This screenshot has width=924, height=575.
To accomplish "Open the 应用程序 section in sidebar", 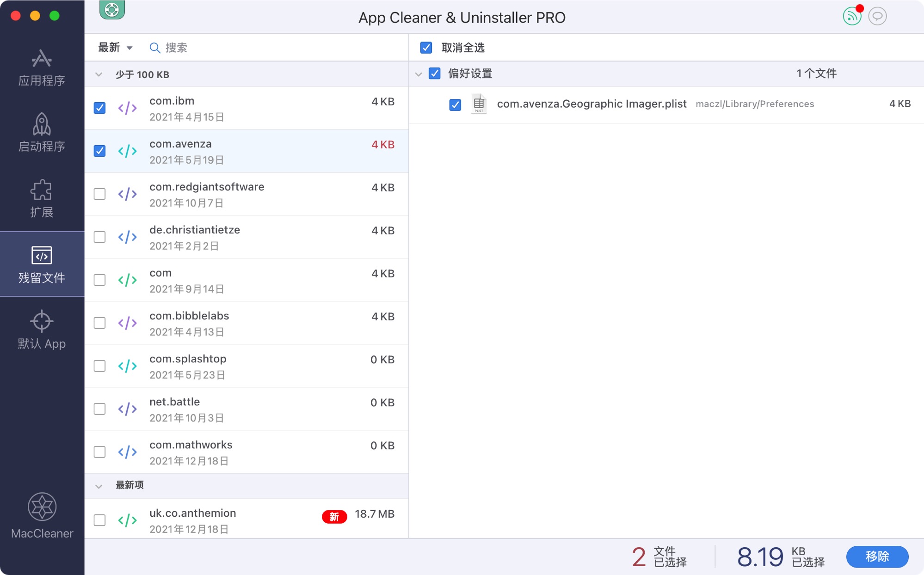I will [42, 67].
